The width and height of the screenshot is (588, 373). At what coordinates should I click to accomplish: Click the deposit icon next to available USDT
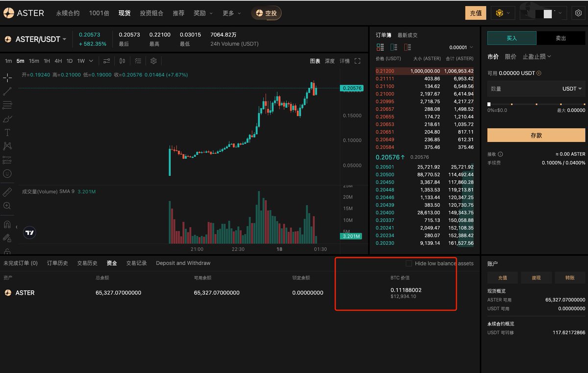coord(539,73)
